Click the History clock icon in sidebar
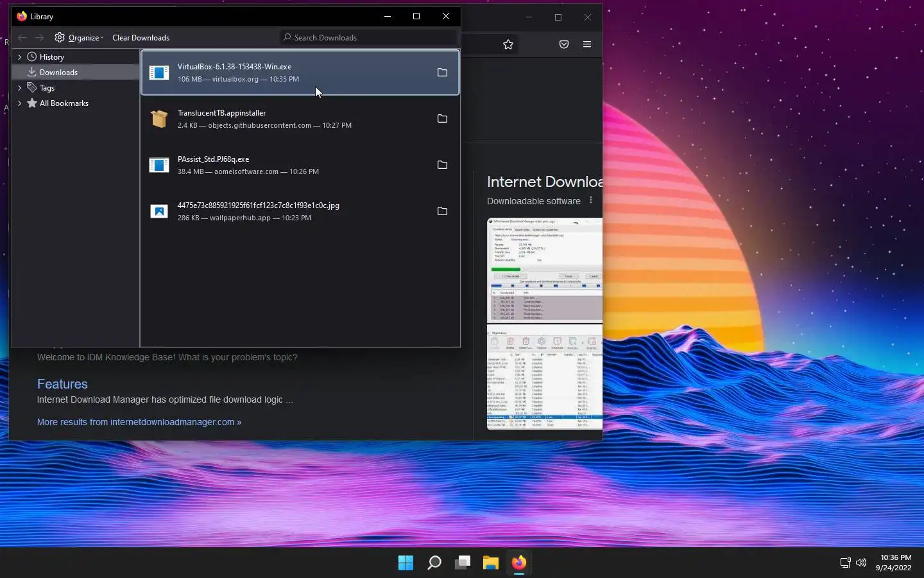The height and width of the screenshot is (578, 924). (31, 57)
